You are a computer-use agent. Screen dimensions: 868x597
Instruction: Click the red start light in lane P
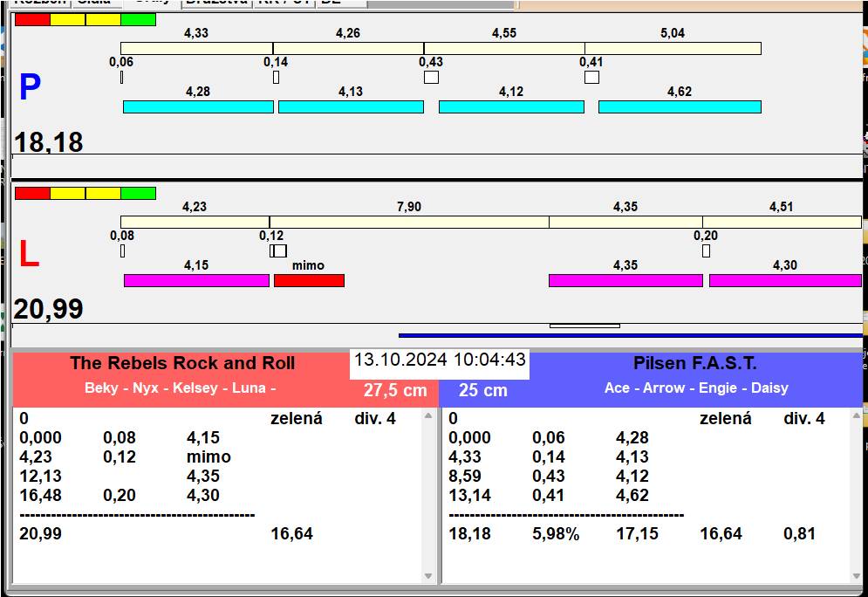click(32, 19)
